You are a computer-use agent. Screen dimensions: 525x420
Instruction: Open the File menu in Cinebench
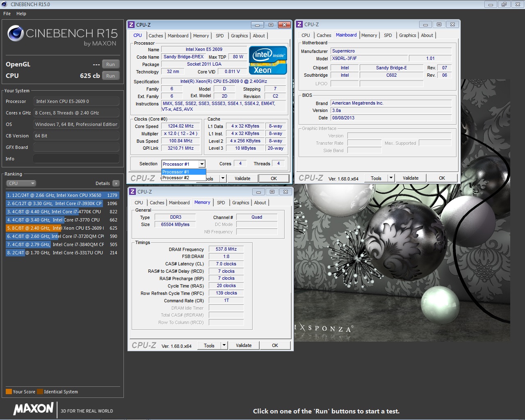(7, 14)
